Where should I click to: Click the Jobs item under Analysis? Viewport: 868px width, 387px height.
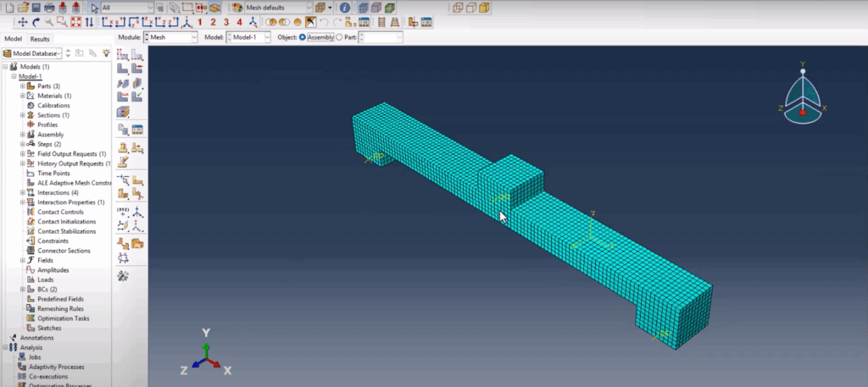[35, 357]
